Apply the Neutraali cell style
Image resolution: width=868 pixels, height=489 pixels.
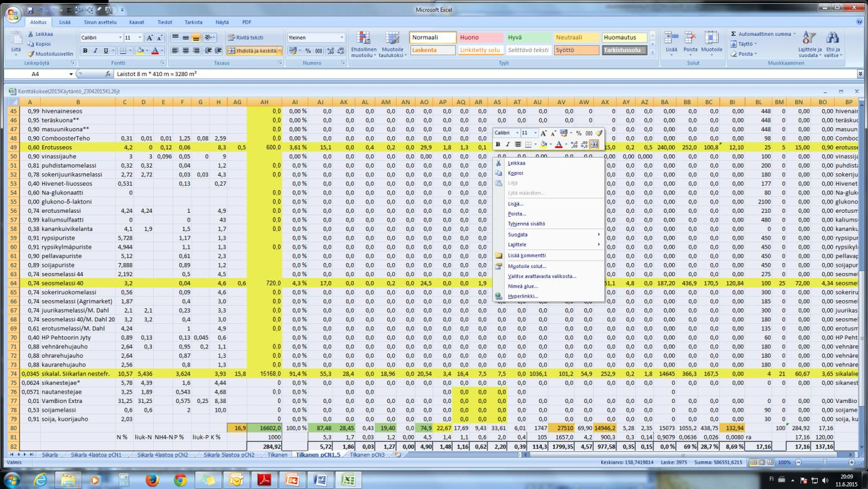tap(576, 38)
